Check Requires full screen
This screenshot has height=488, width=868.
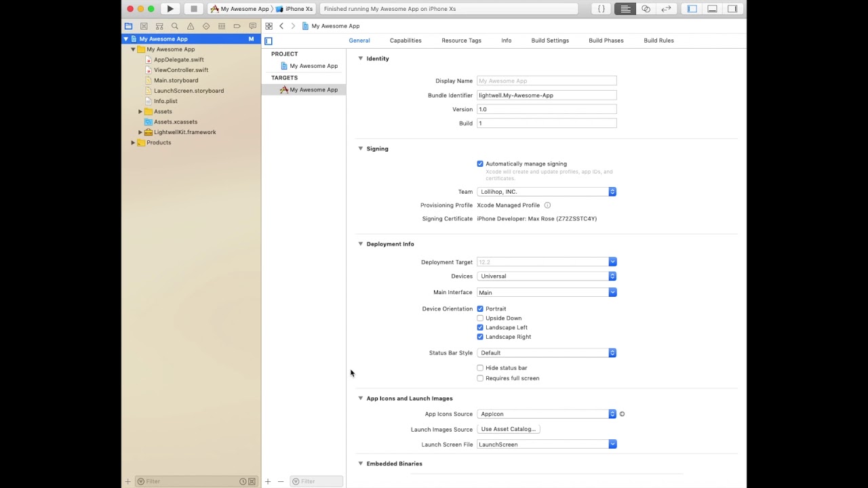coord(480,378)
